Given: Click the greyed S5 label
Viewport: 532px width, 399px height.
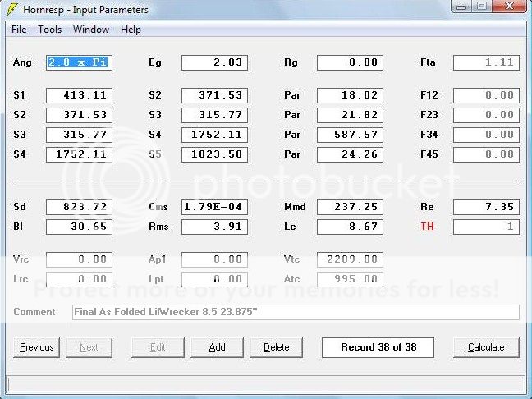Looking at the screenshot, I should [155, 154].
